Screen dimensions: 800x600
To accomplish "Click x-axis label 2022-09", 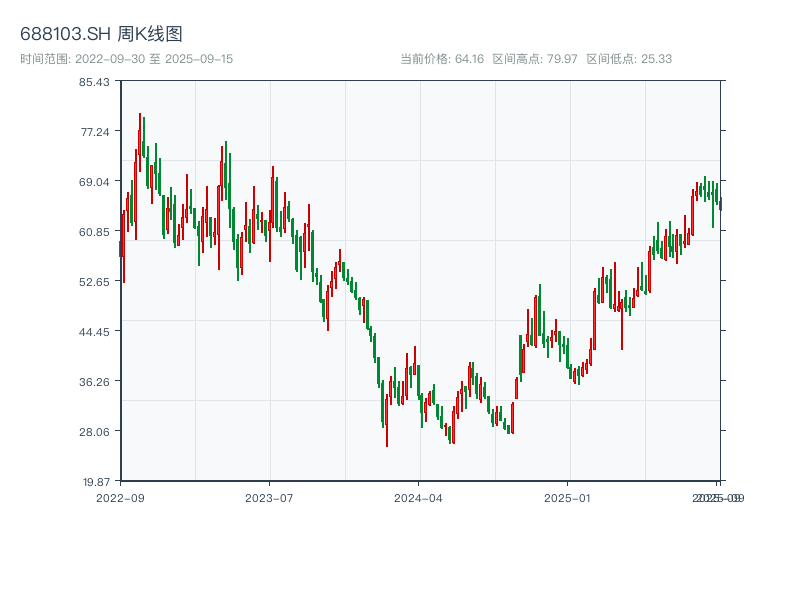I will click(x=120, y=498).
